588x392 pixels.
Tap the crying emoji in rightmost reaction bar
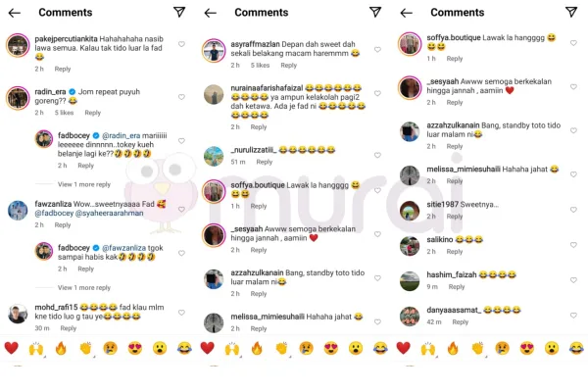pyautogui.click(x=502, y=349)
